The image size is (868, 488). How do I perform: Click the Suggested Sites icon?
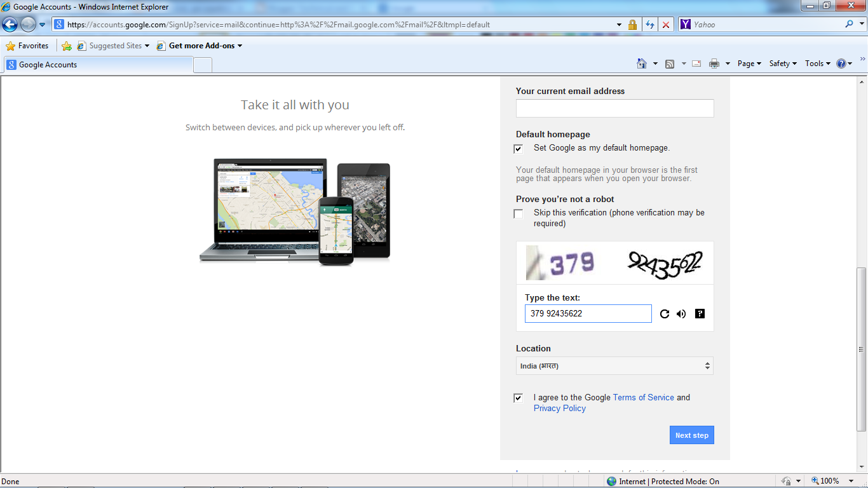pos(81,46)
